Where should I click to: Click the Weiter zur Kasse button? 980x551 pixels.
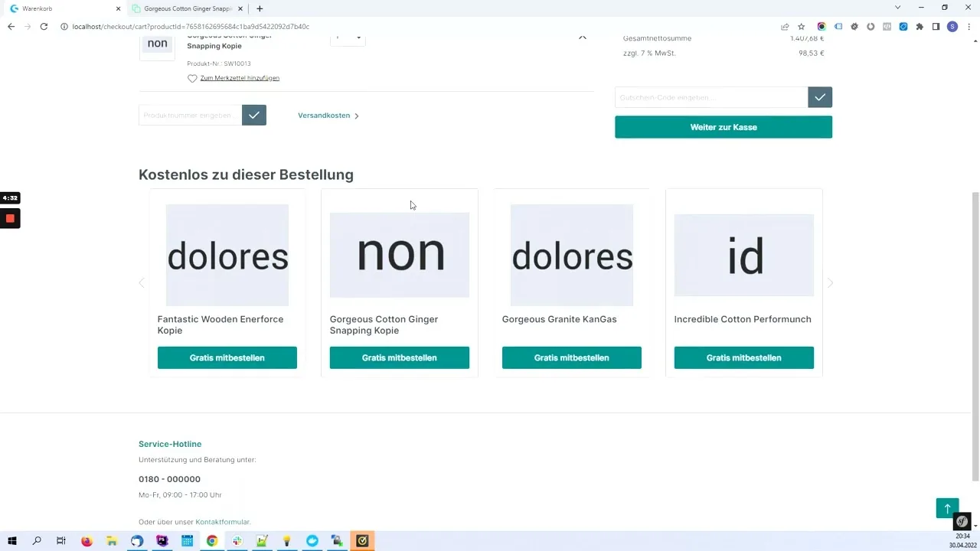pyautogui.click(x=724, y=127)
